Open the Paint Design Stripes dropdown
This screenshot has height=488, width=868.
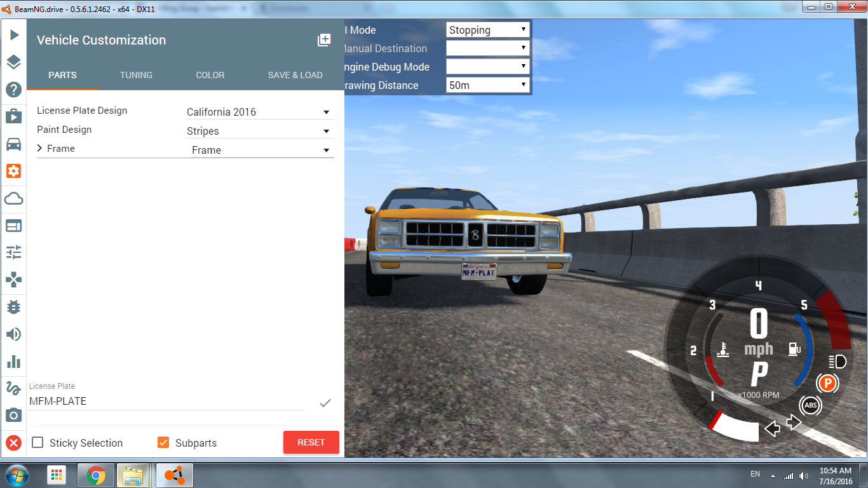pyautogui.click(x=259, y=131)
